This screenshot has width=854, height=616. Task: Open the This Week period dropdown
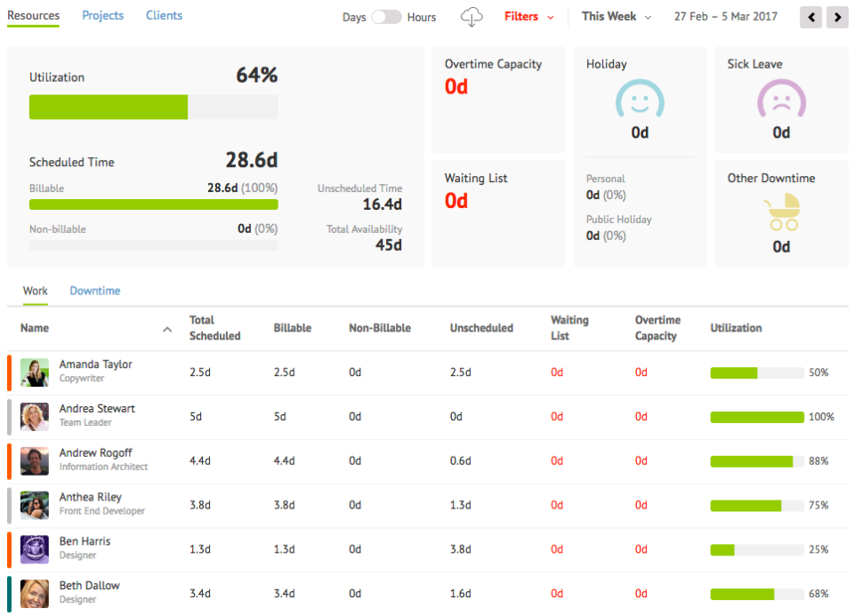616,17
